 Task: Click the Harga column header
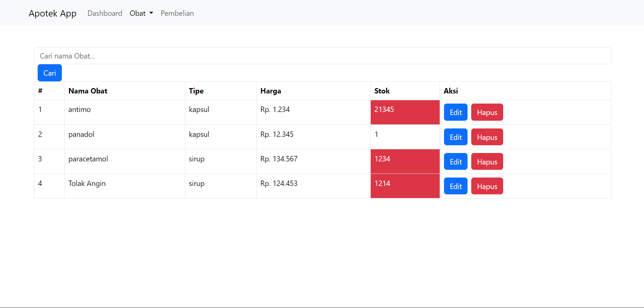click(x=271, y=91)
